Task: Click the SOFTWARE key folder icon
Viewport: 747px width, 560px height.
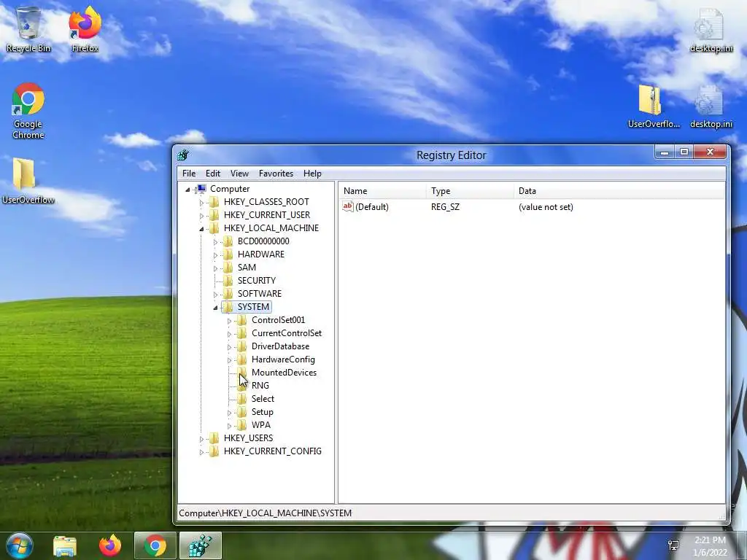Action: (228, 294)
